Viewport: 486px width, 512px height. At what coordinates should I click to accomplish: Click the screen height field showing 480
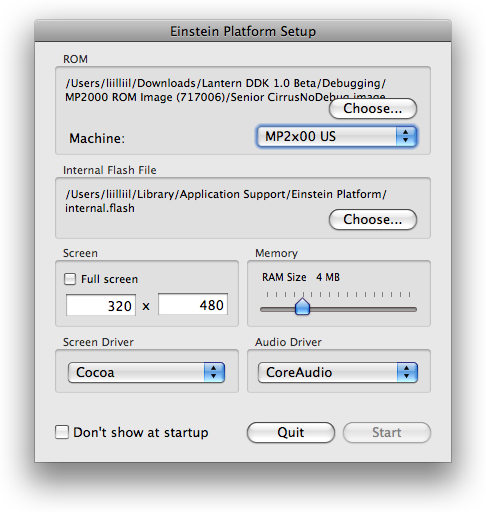193,304
